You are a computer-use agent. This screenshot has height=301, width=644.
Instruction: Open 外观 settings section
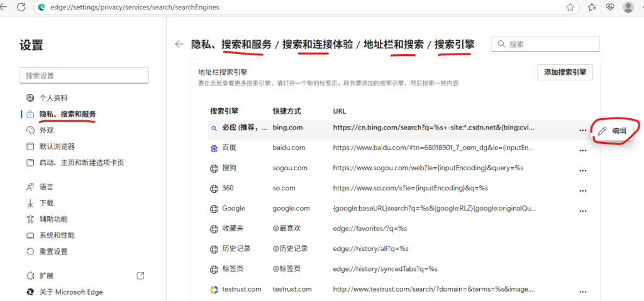click(x=47, y=131)
